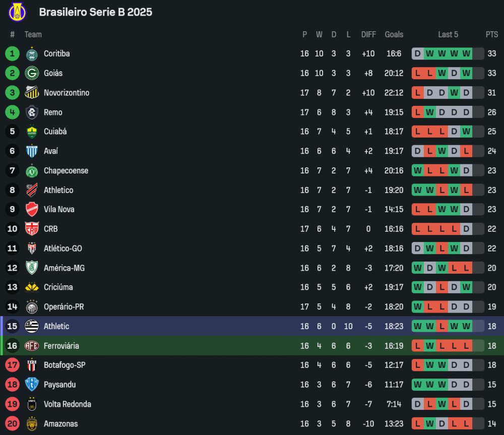504x435 pixels.
Task: Click the Goiás team crest icon
Action: point(32,73)
